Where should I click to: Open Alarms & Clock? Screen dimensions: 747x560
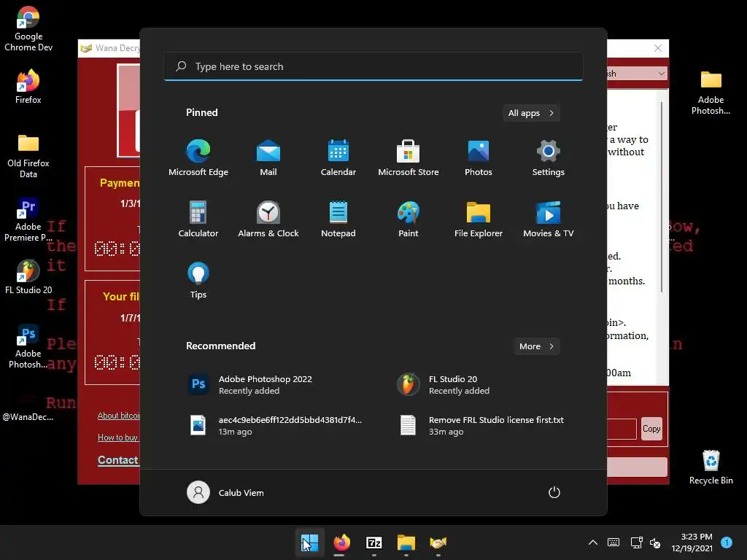click(x=268, y=219)
